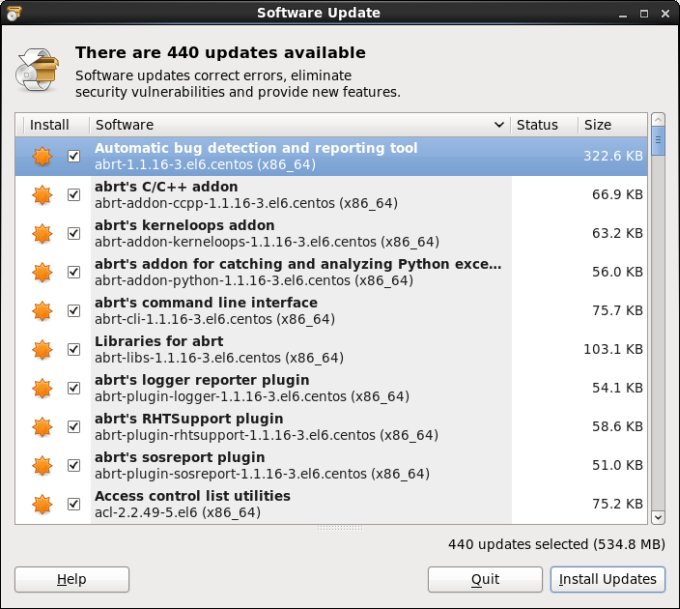Click Install Updates button
Screen dimensions: 680x609
[x=608, y=579]
